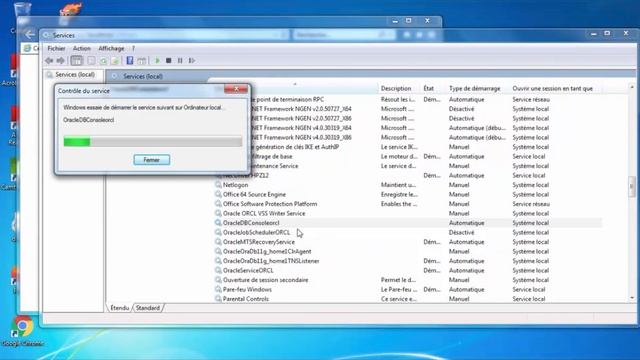The width and height of the screenshot is (640, 360).
Task: Open the Action menu
Action: [82, 48]
